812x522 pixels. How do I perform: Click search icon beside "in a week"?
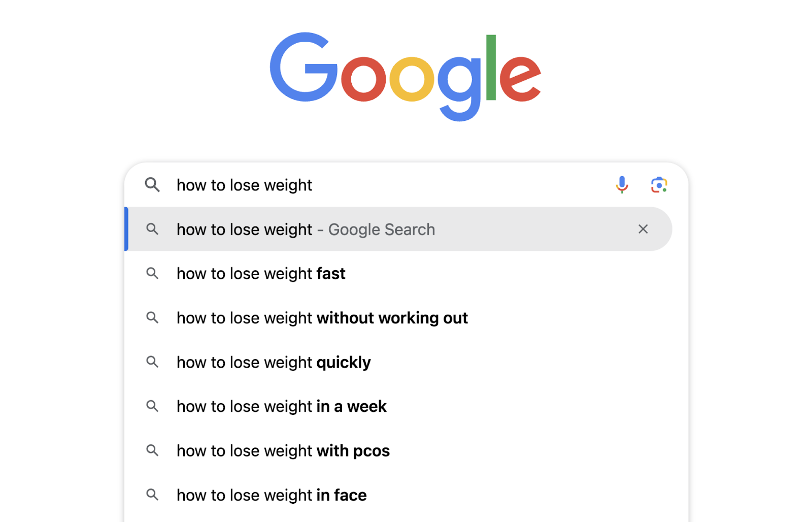pos(152,406)
